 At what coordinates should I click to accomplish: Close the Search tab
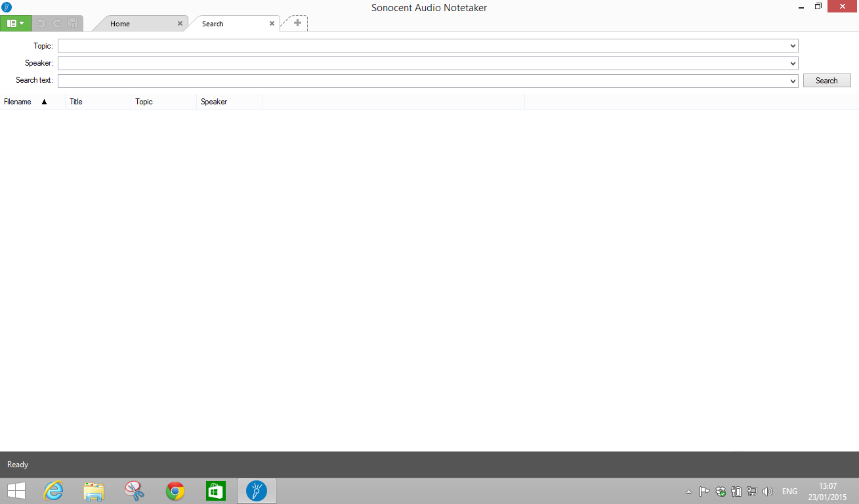[x=272, y=24]
